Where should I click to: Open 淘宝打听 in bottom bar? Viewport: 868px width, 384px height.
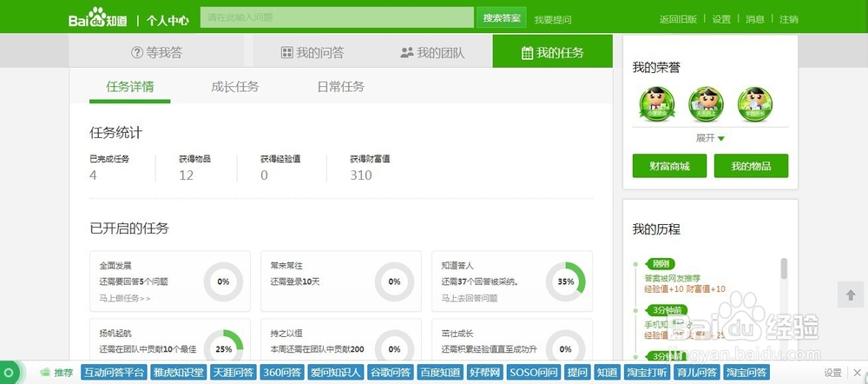click(x=647, y=373)
